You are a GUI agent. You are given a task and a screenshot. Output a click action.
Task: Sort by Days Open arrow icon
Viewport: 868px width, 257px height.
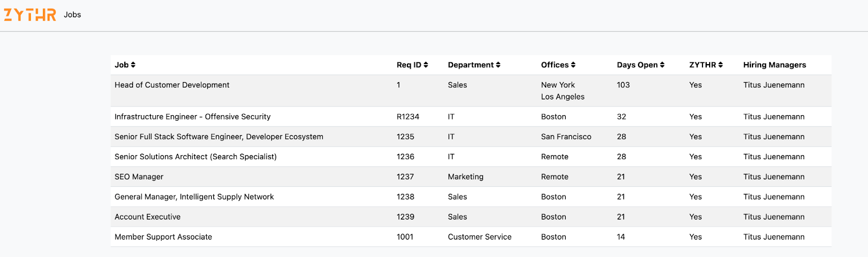pyautogui.click(x=662, y=65)
